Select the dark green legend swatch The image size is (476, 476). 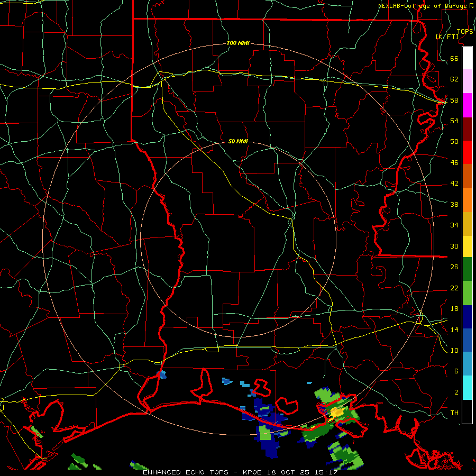(467, 269)
